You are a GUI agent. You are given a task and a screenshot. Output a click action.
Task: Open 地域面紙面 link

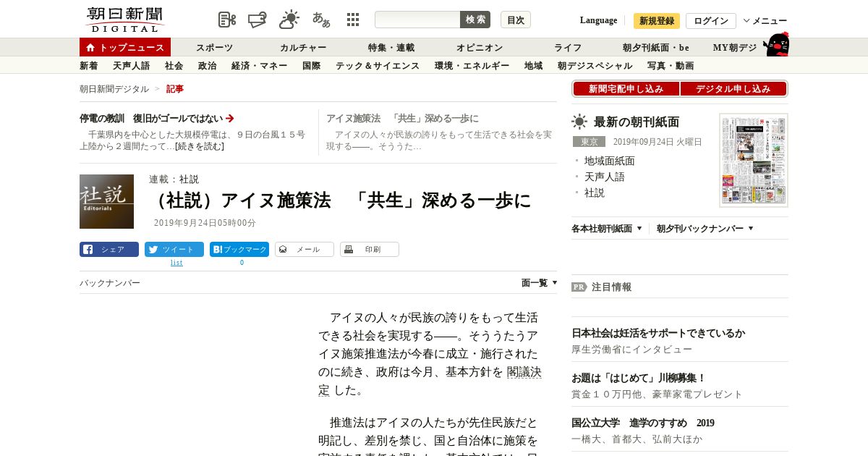click(x=610, y=161)
